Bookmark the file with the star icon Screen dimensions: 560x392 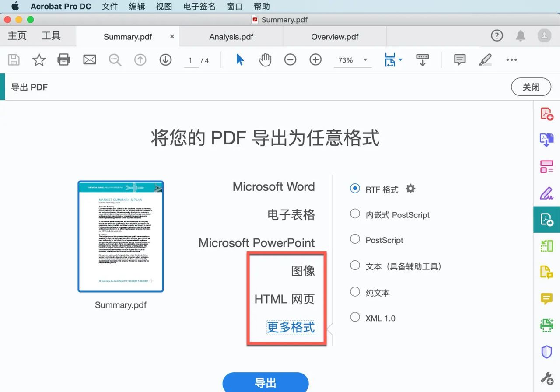click(39, 60)
